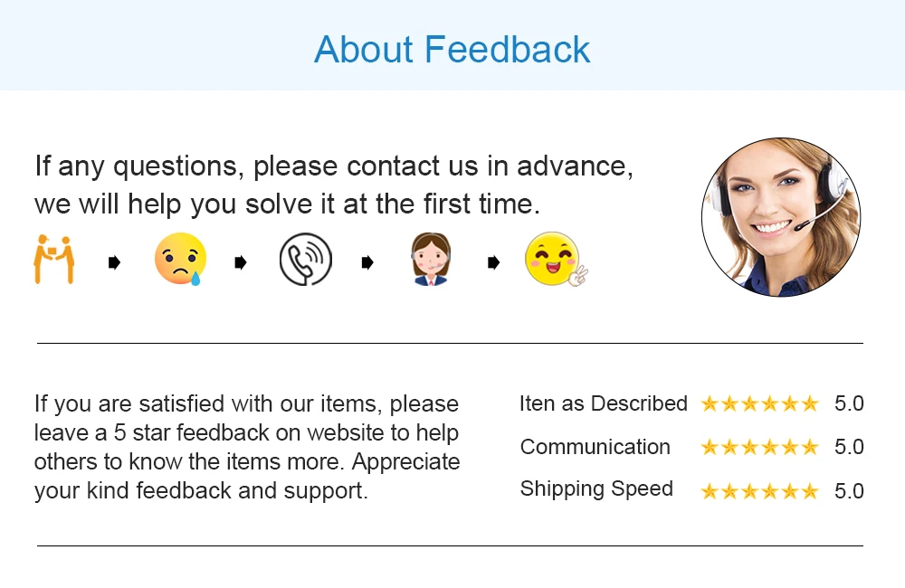Click the arrow after the delivery icon
This screenshot has height=588, width=905.
114,262
